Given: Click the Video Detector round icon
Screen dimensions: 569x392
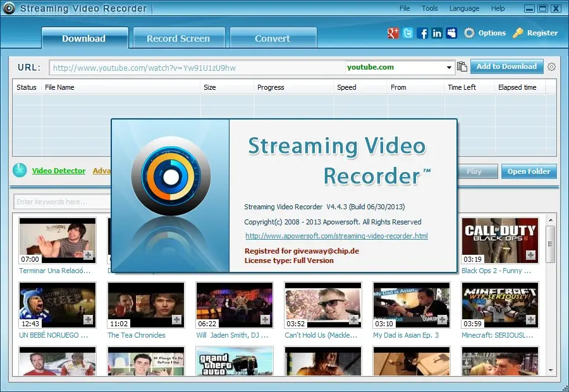Looking at the screenshot, I should point(20,170).
